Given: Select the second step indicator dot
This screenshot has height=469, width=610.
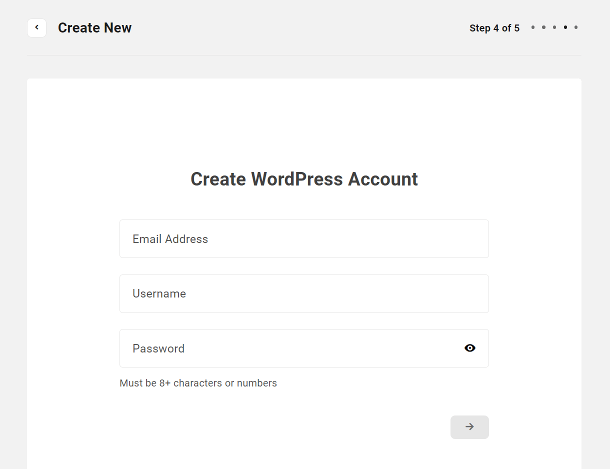Looking at the screenshot, I should [544, 27].
